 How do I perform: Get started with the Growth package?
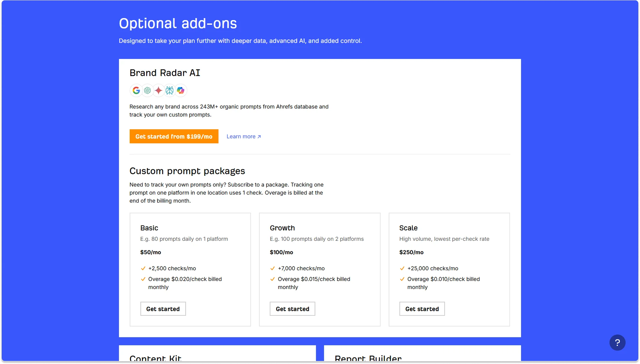click(292, 308)
